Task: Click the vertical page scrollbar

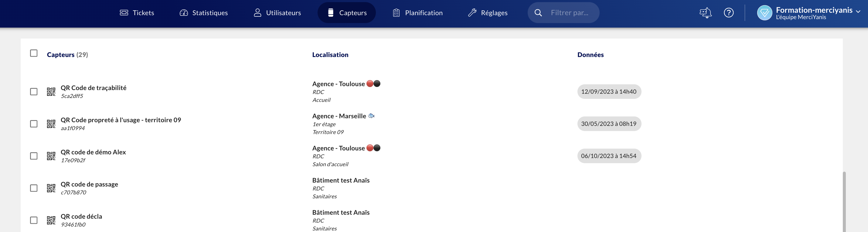Action: tap(844, 201)
